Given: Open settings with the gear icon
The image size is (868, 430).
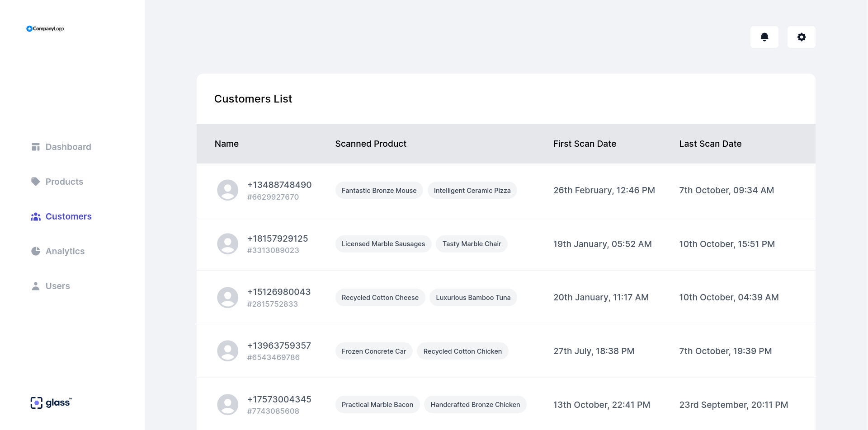Looking at the screenshot, I should click(x=802, y=37).
